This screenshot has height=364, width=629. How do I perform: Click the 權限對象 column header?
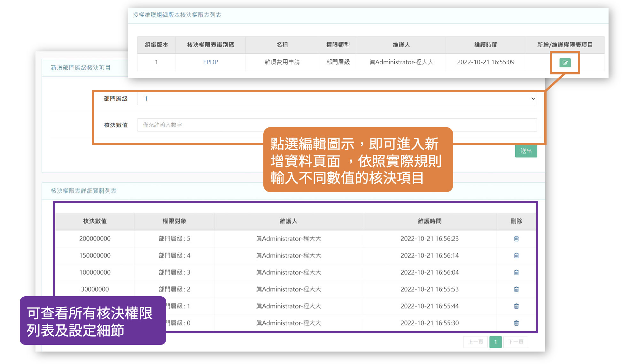[174, 221]
